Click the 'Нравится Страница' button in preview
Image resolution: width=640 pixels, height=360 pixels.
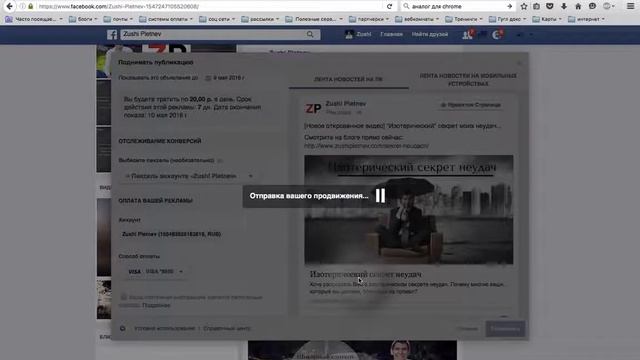point(471,105)
